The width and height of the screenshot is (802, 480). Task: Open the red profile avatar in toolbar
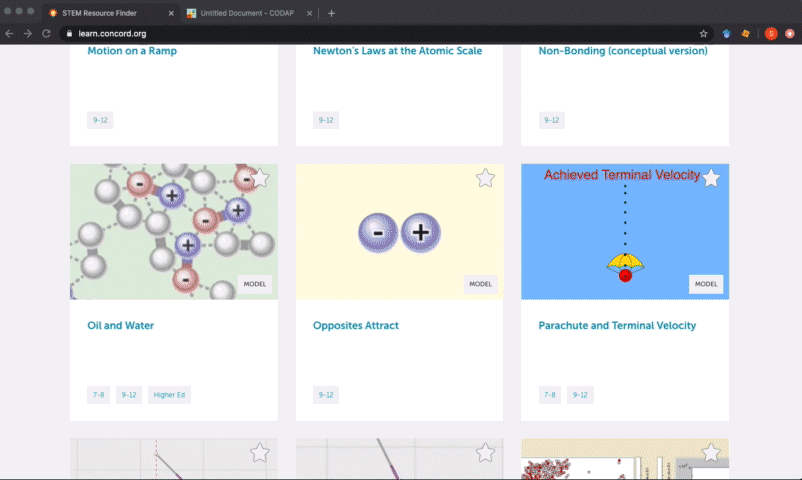click(x=771, y=34)
